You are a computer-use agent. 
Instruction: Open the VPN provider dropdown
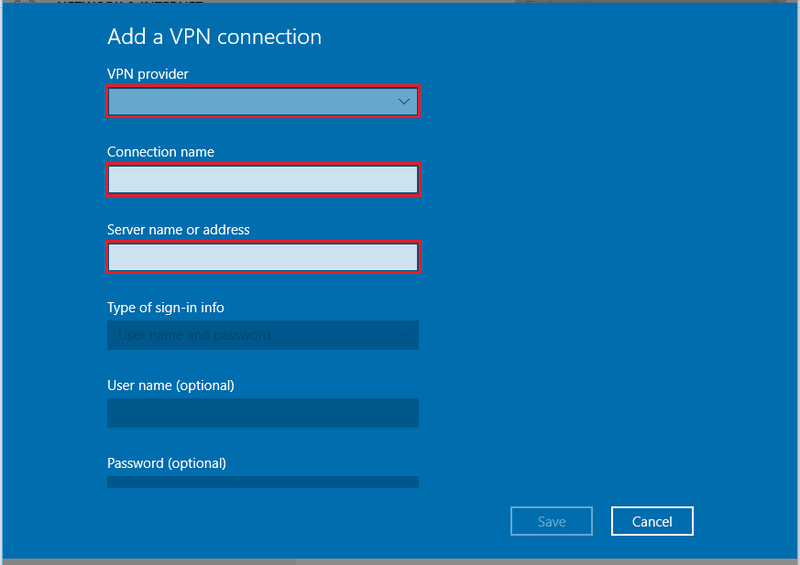tap(263, 102)
